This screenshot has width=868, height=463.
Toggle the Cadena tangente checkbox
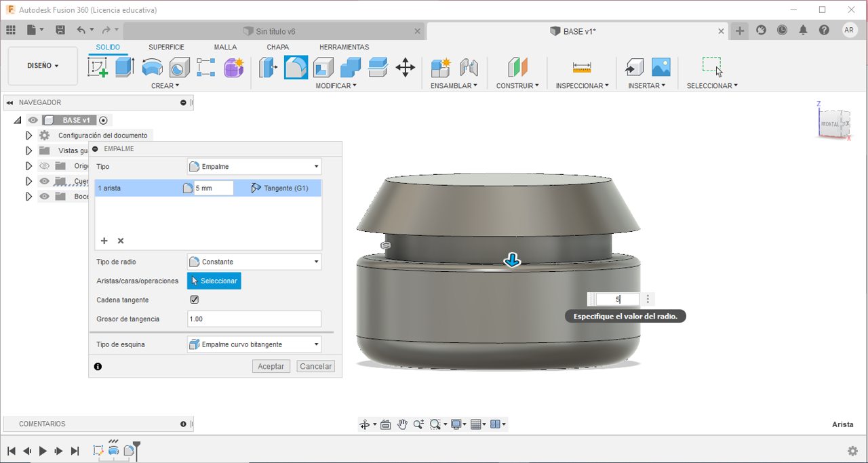click(195, 300)
